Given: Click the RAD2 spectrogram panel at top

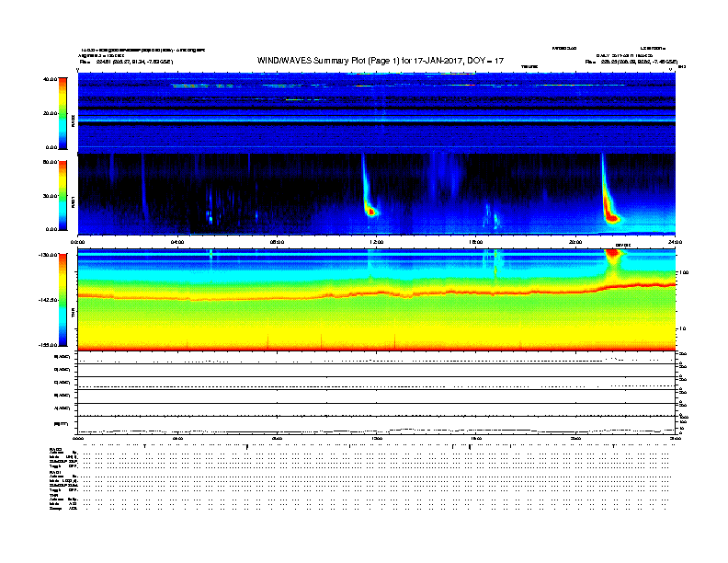Looking at the screenshot, I should coord(376,112).
